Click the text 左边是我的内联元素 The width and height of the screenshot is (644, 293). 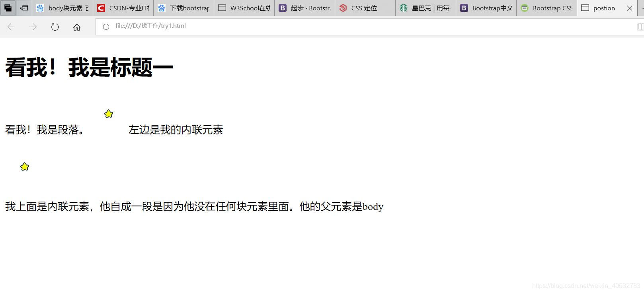click(176, 130)
